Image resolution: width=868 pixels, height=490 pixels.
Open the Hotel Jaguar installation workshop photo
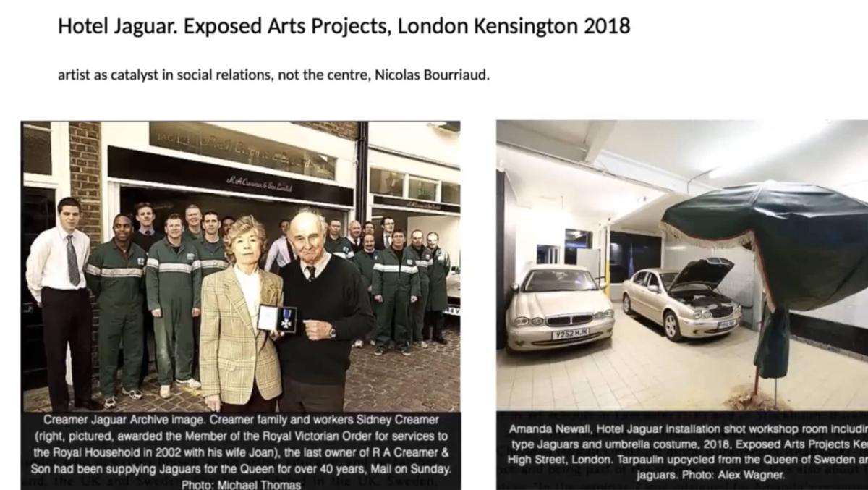coord(682,265)
